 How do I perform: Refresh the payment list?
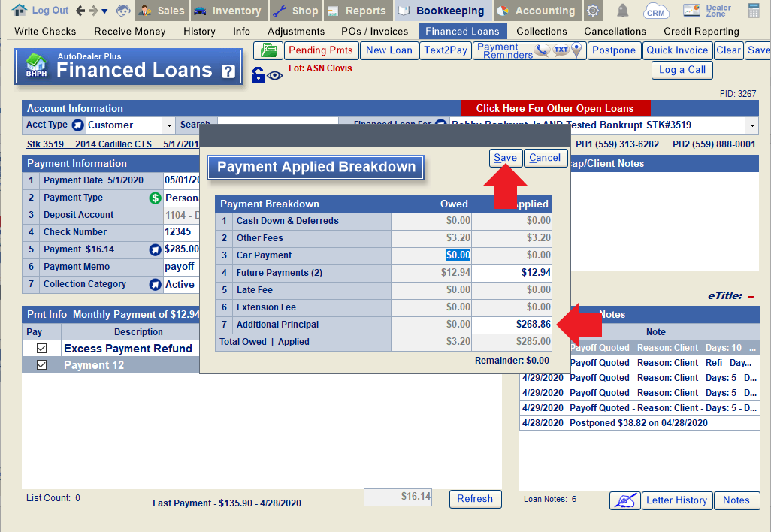pyautogui.click(x=475, y=499)
